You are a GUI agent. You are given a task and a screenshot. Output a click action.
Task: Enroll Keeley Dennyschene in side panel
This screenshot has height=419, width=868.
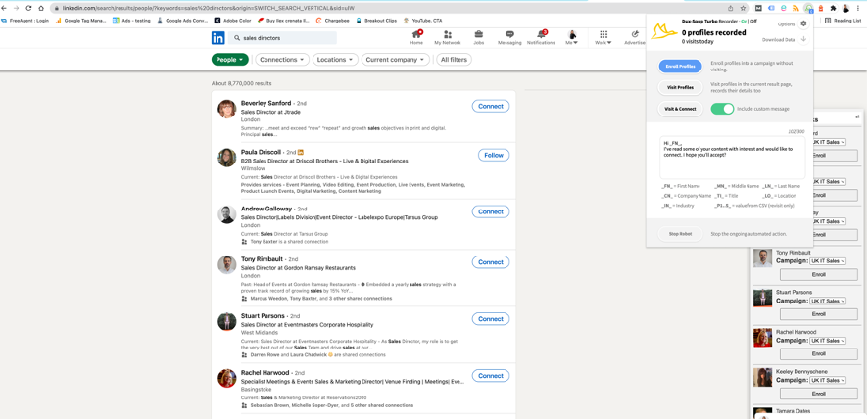[x=818, y=394]
